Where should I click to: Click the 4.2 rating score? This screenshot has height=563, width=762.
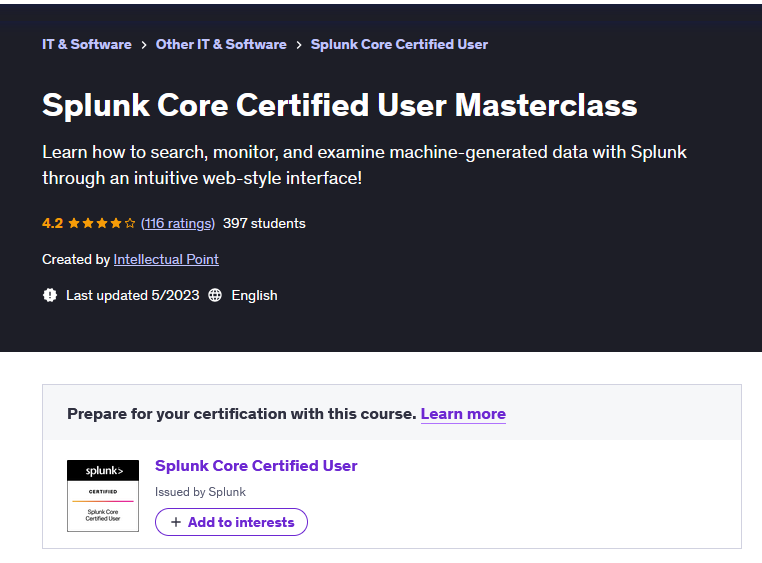click(52, 224)
